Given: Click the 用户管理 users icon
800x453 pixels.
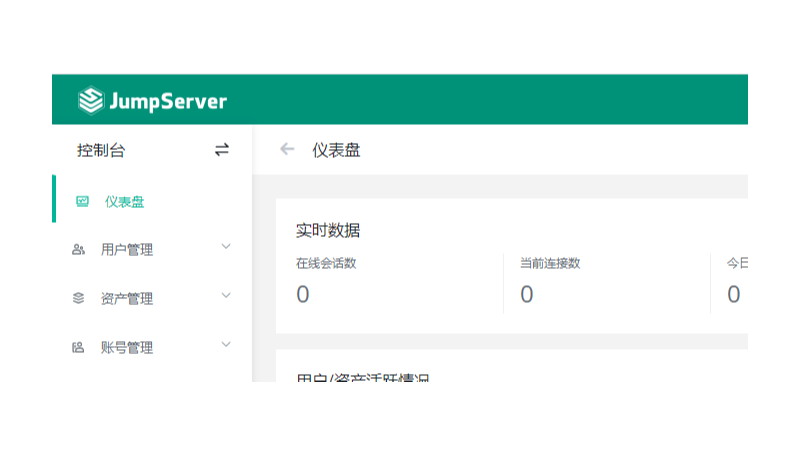Looking at the screenshot, I should (x=78, y=249).
